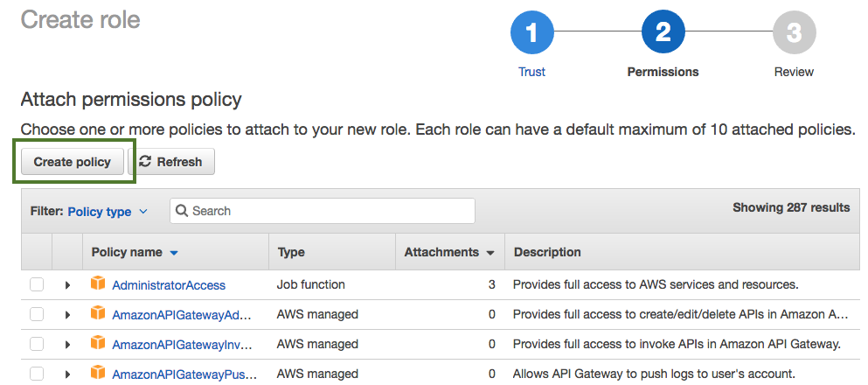
Task: Click the step 3 Review circle
Action: [x=794, y=34]
